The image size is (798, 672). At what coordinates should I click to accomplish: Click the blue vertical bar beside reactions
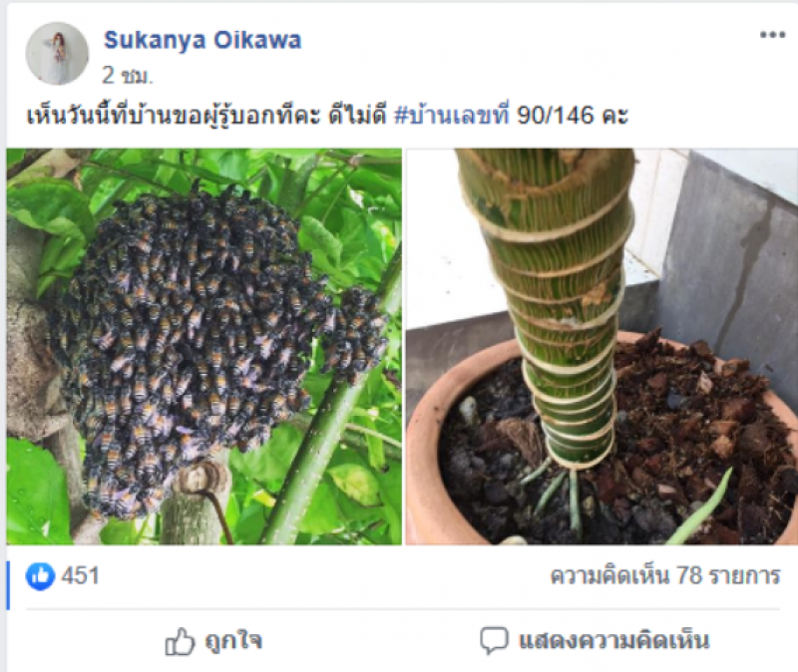(8, 585)
